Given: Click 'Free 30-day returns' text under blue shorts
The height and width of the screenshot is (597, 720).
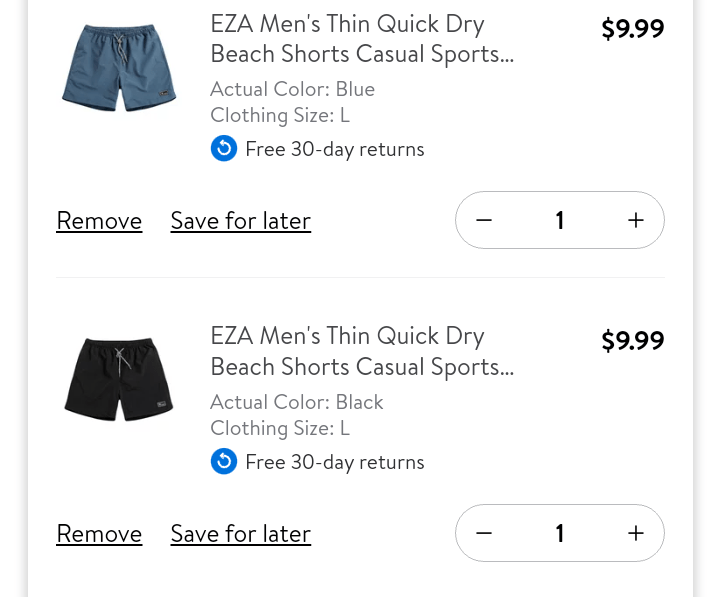Looking at the screenshot, I should click(334, 149).
